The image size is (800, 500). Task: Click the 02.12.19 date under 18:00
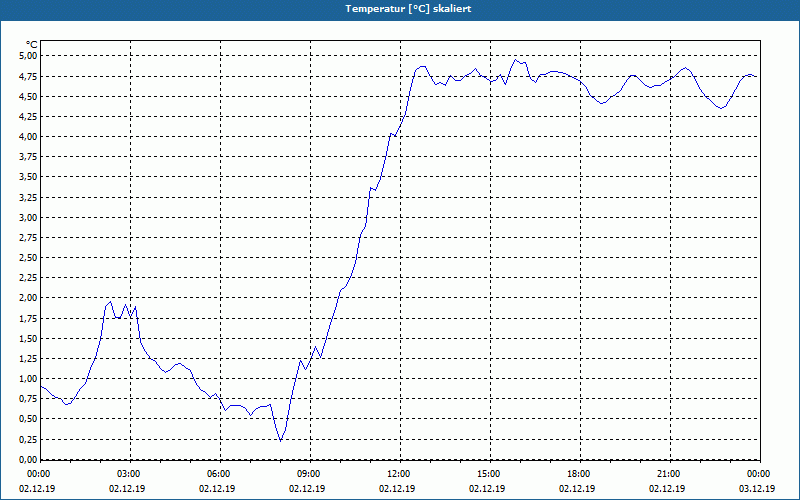(x=577, y=488)
